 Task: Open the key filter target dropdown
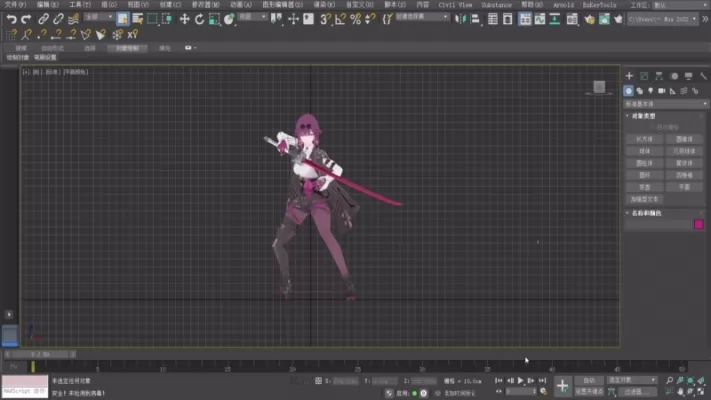(632, 380)
